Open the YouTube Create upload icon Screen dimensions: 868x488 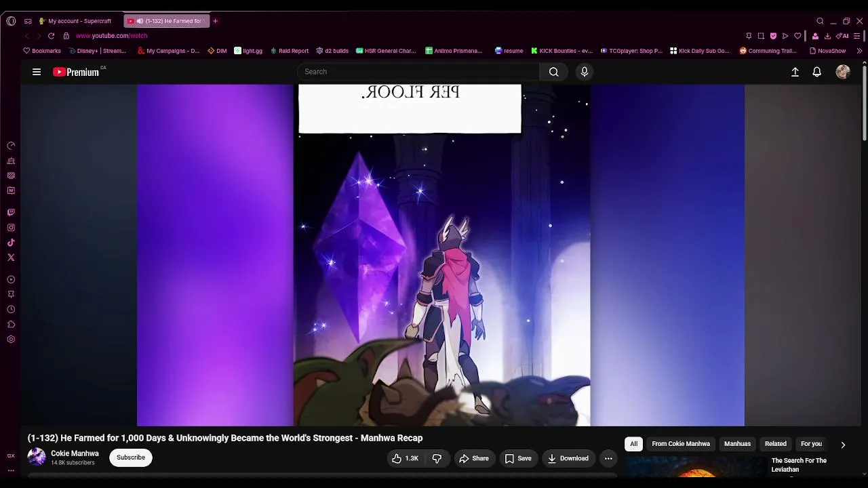pyautogui.click(x=795, y=72)
